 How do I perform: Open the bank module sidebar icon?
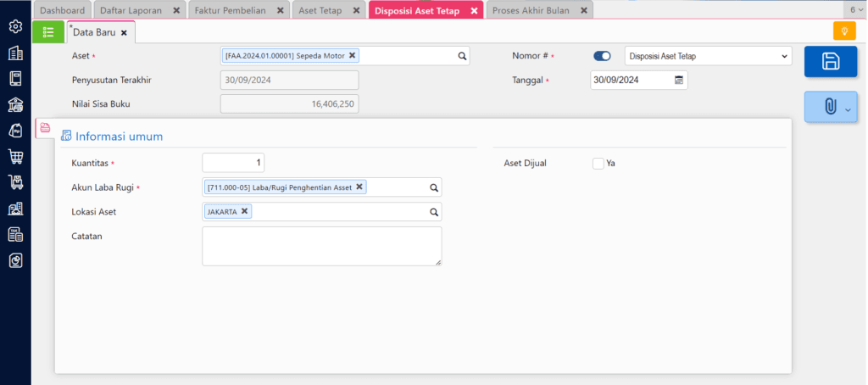tap(15, 104)
